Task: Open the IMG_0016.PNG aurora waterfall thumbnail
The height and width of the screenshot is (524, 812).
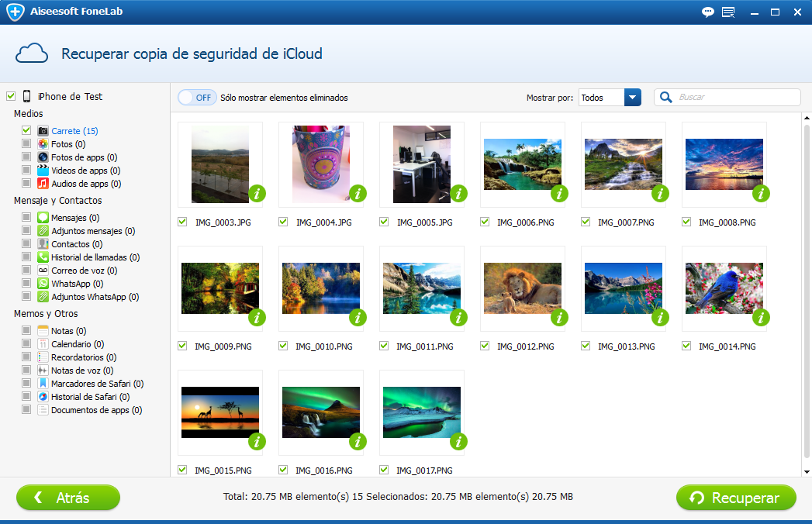Action: pos(320,412)
